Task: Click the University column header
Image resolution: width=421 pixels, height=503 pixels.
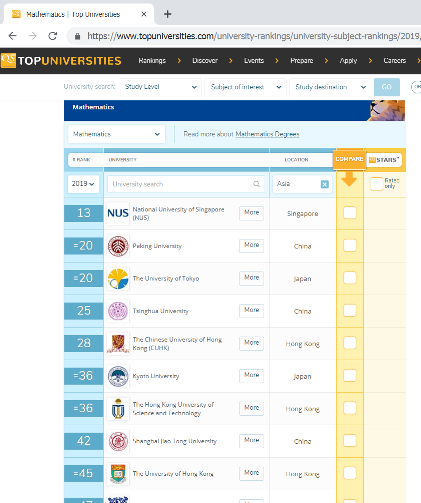Action: tap(123, 160)
